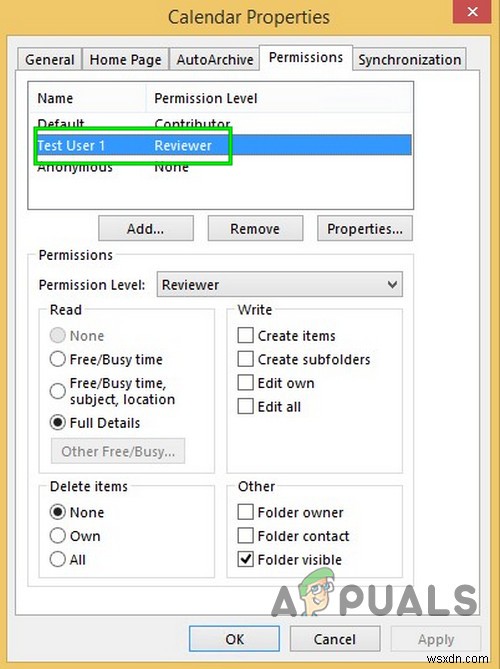500x669 pixels.
Task: Close the Calendar Properties dialog
Action: (472, 12)
